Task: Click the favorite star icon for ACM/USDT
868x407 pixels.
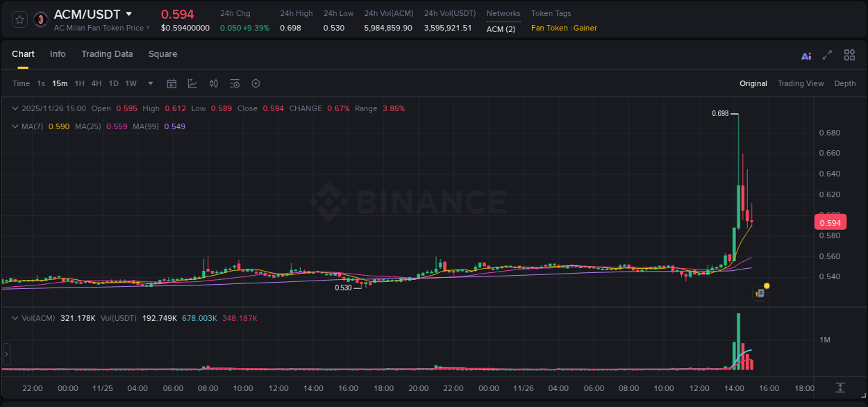Action: (x=19, y=19)
